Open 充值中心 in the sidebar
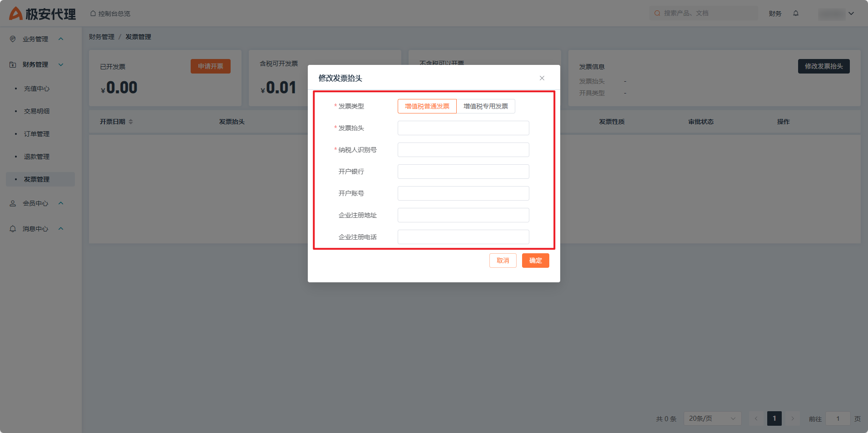 pos(37,89)
